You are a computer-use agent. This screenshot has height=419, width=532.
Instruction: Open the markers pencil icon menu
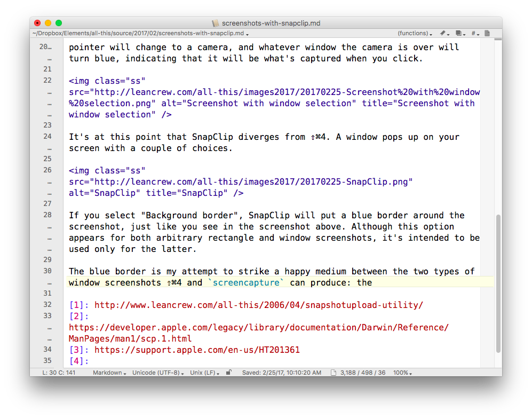pos(443,34)
